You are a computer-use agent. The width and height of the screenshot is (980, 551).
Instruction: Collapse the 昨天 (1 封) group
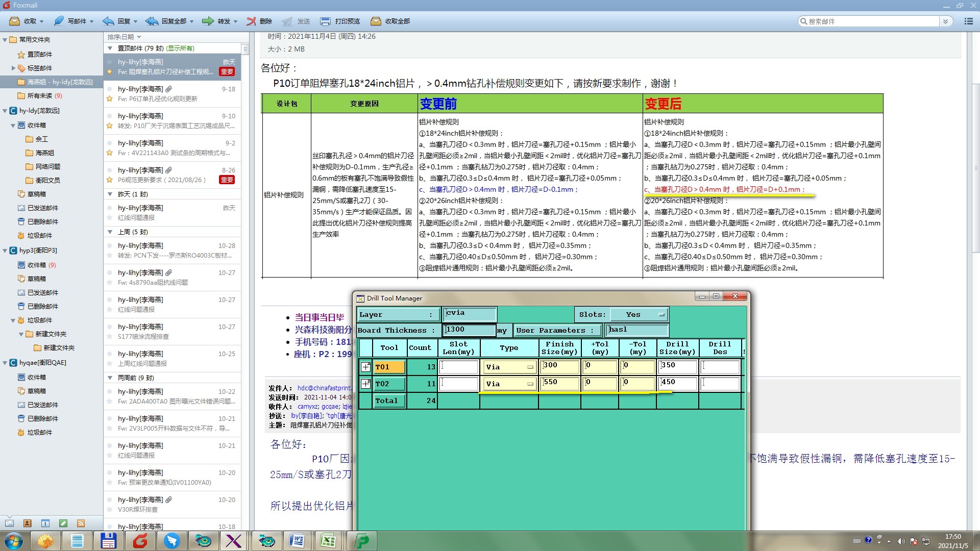(x=110, y=194)
